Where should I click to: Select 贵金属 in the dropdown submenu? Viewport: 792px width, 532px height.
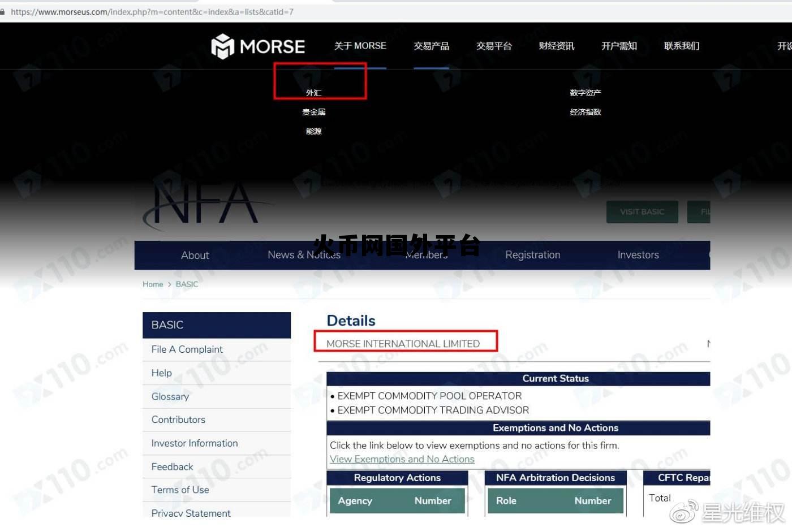313,112
